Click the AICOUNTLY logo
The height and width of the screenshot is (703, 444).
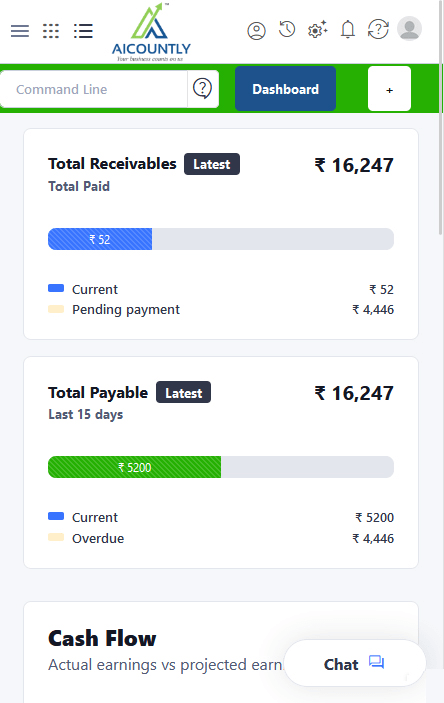(x=151, y=32)
